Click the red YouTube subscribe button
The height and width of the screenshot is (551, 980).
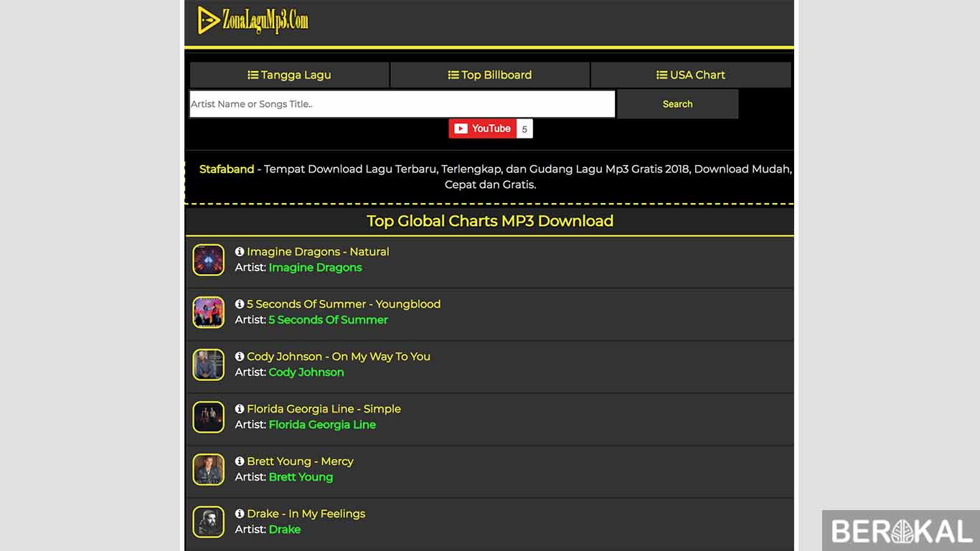(x=482, y=128)
